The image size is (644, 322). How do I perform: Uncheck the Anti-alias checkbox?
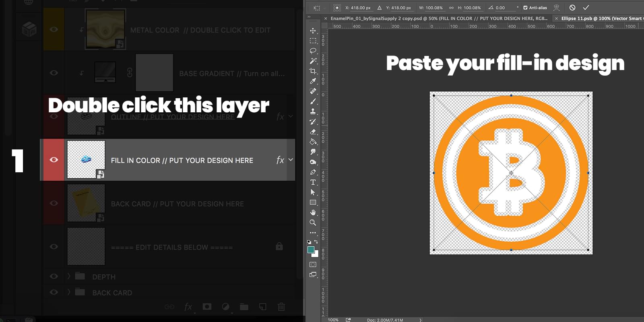(x=525, y=8)
